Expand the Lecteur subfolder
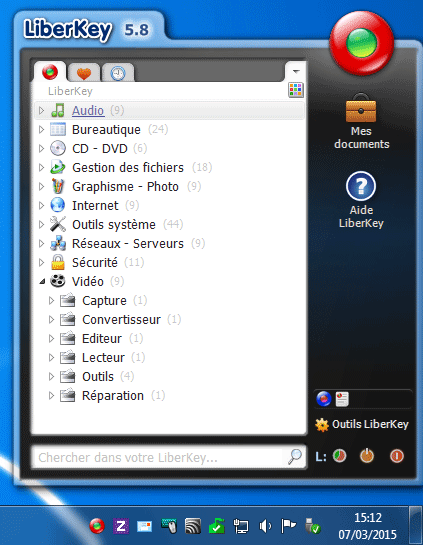423x545 pixels. coord(51,357)
